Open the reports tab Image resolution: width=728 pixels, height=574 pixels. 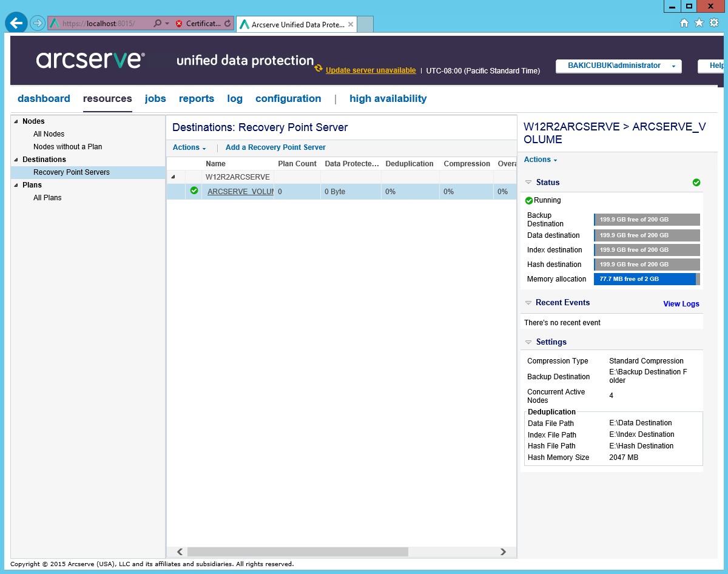click(x=197, y=98)
